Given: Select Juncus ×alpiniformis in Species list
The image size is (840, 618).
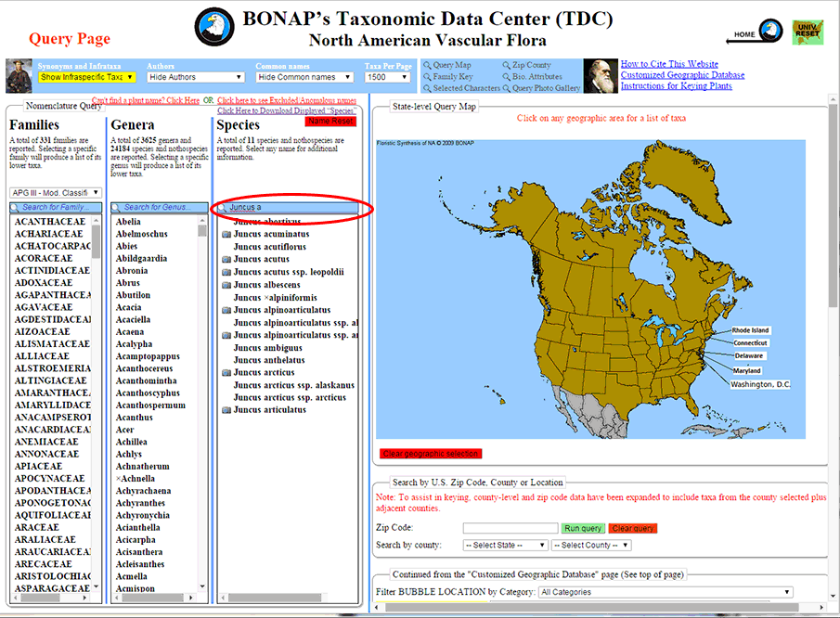Looking at the screenshot, I should pyautogui.click(x=275, y=298).
